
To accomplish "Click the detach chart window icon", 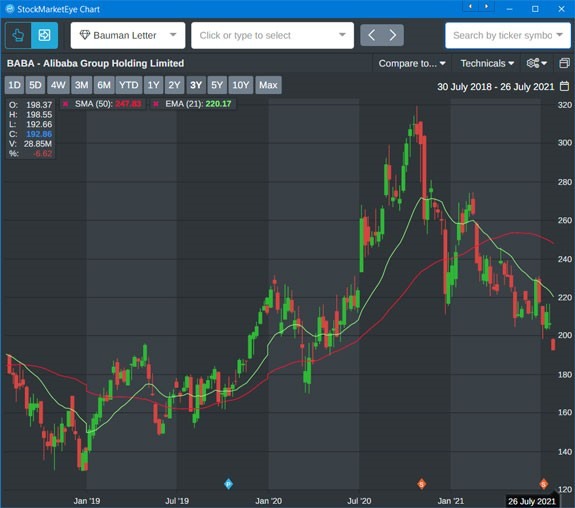I will [x=564, y=63].
